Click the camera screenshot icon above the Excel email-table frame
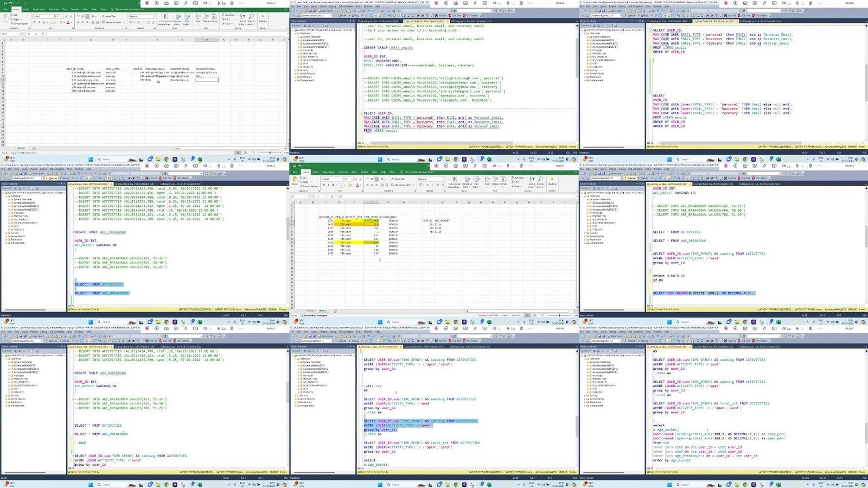 coord(167,3)
